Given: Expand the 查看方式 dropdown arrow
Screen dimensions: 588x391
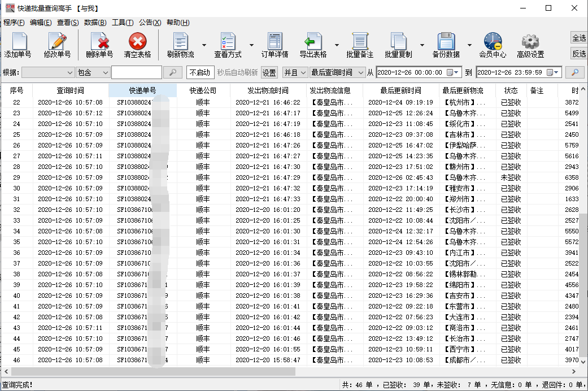Looking at the screenshot, I should [251, 45].
